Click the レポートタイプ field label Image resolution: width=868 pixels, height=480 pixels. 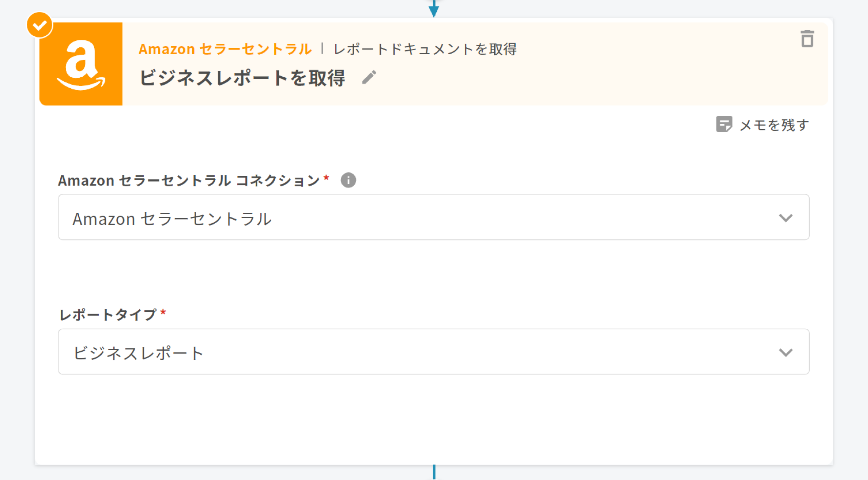[x=108, y=315]
